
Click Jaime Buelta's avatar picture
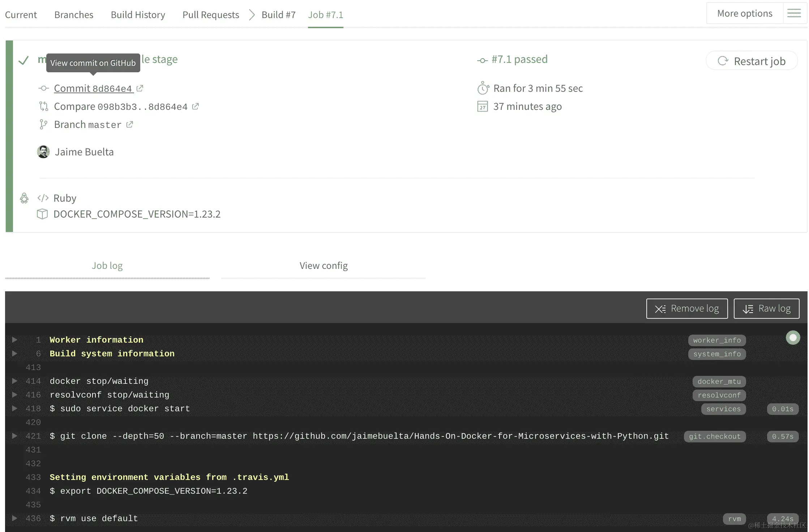(x=43, y=152)
